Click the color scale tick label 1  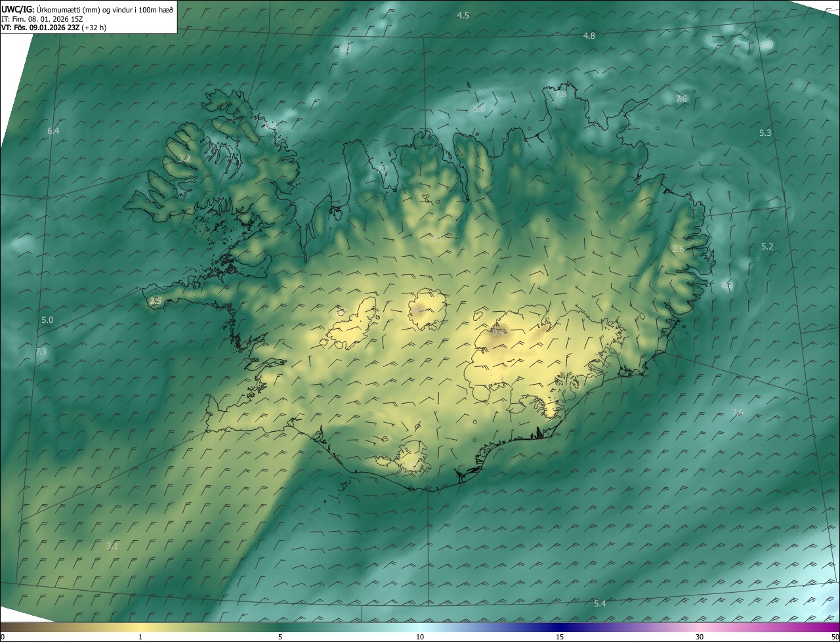pyautogui.click(x=140, y=637)
